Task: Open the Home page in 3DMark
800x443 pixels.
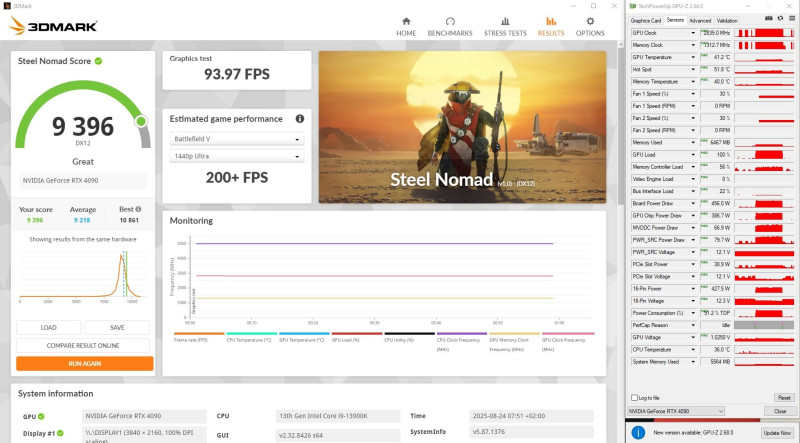Action: [x=406, y=27]
